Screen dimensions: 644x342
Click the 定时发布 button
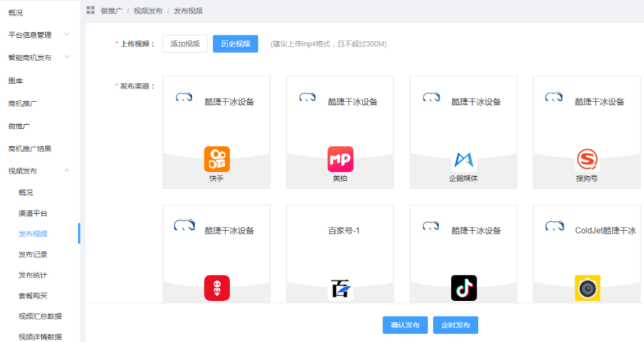point(456,325)
